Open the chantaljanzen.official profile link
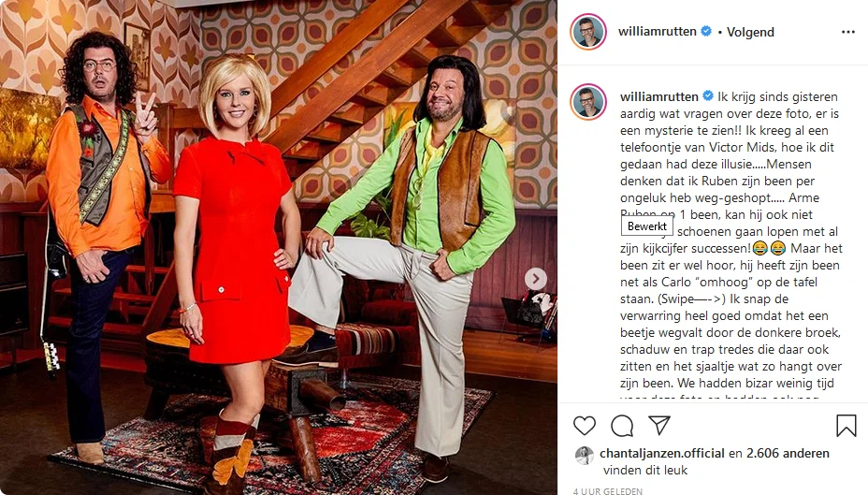 662,454
